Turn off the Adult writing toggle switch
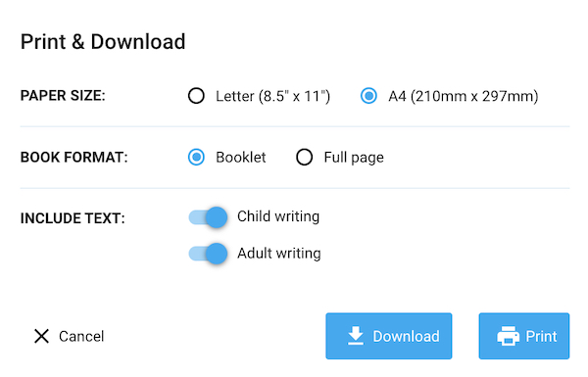Image resolution: width=588 pixels, height=377 pixels. pos(208,254)
